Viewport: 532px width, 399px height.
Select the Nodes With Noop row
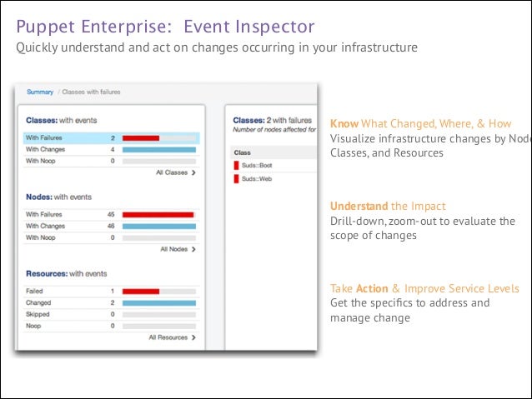tap(111, 237)
